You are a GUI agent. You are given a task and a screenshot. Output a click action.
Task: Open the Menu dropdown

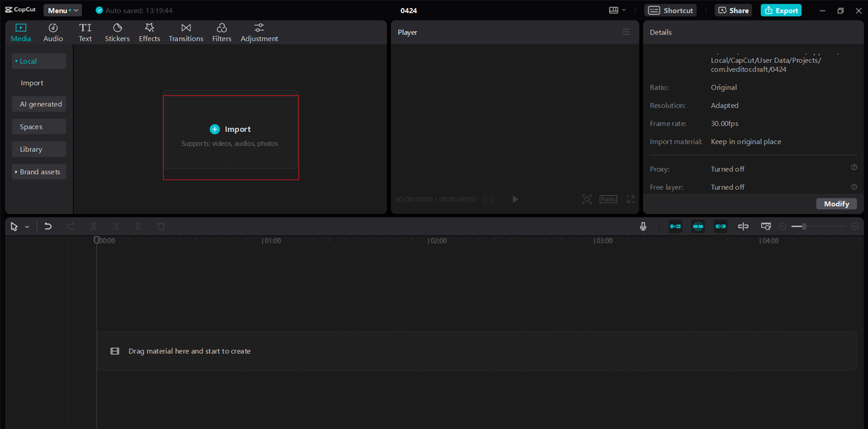tap(62, 10)
